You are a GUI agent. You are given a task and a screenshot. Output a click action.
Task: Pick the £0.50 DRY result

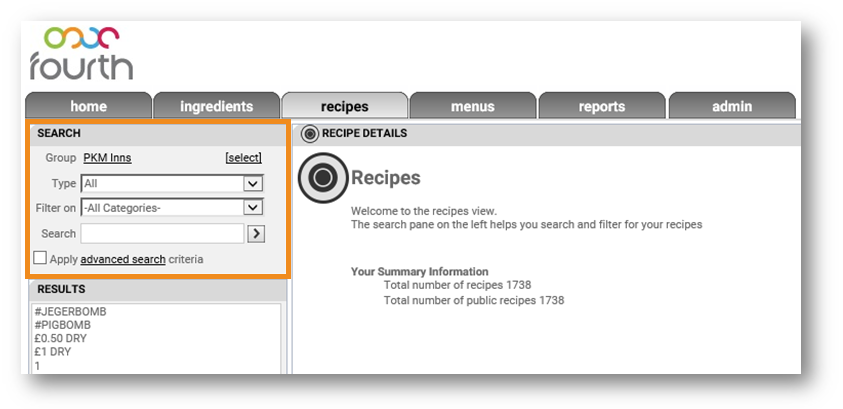pos(59,339)
